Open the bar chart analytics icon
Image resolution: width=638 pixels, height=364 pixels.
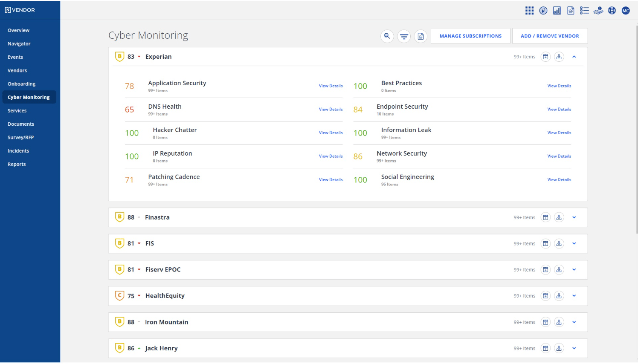pos(557,11)
